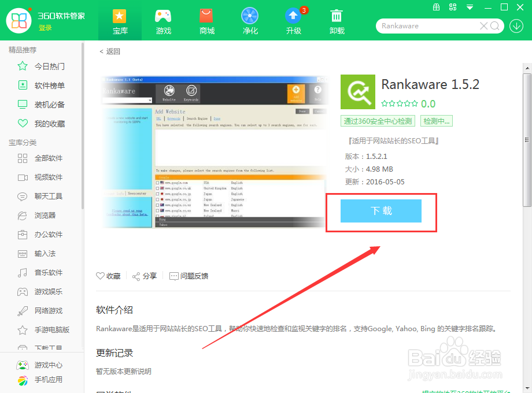The height and width of the screenshot is (393, 532).
Task: Expand the title bar main menu dropdown
Action: tap(470, 7)
